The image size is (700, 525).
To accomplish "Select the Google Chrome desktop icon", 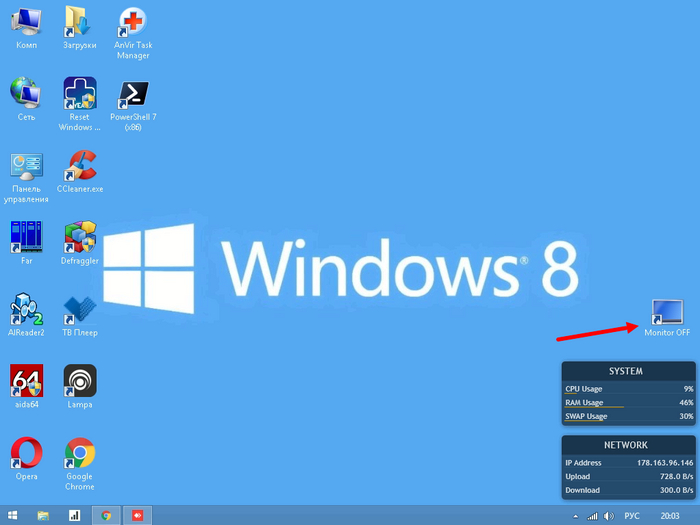I will tap(80, 454).
